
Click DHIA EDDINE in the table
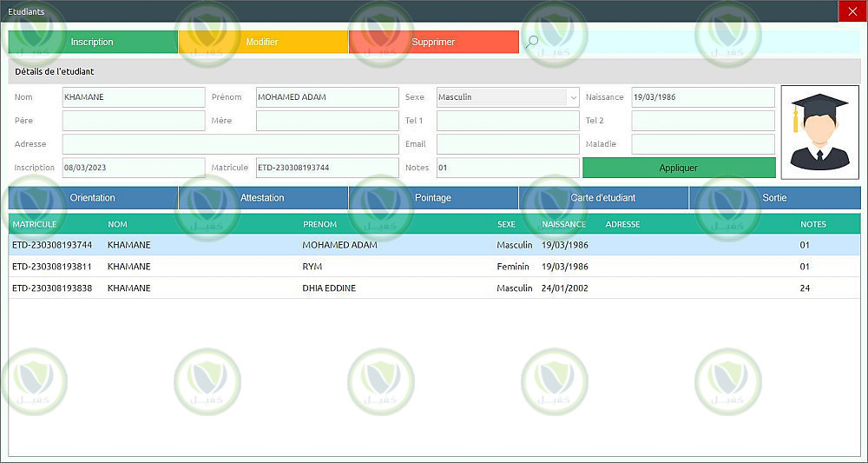329,288
